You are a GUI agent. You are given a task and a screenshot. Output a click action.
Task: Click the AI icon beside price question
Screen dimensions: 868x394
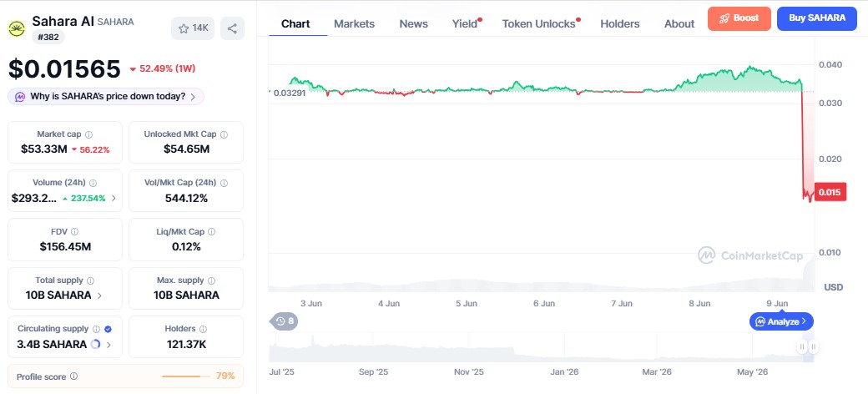pyautogui.click(x=20, y=96)
